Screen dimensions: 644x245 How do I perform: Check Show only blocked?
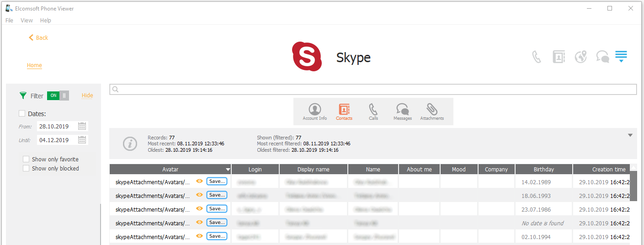(26, 169)
